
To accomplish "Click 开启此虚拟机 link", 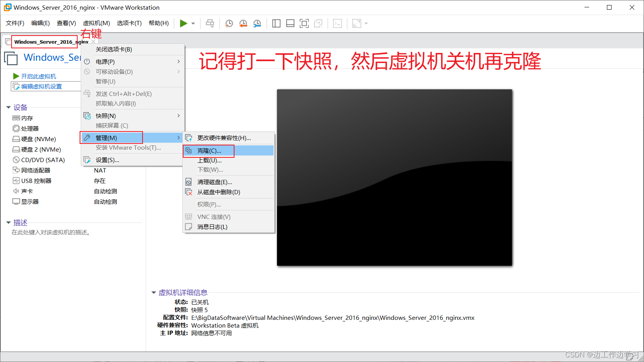I will point(39,76).
